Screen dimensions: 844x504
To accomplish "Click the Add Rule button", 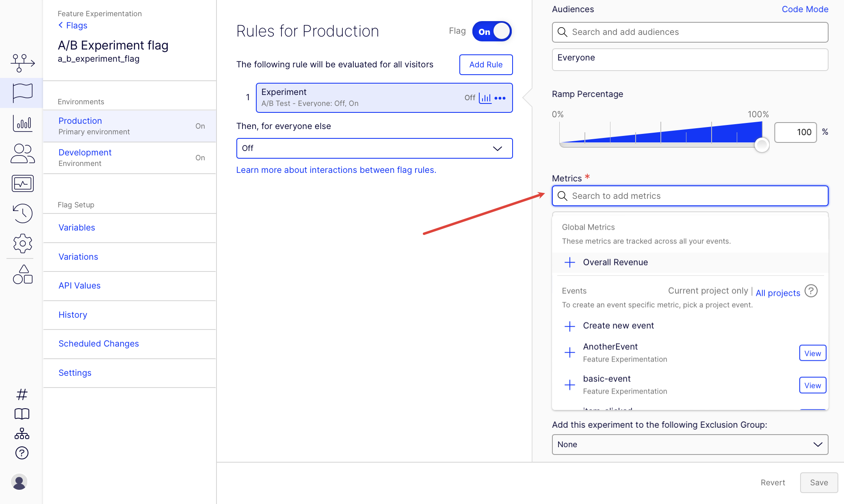I will [x=486, y=65].
